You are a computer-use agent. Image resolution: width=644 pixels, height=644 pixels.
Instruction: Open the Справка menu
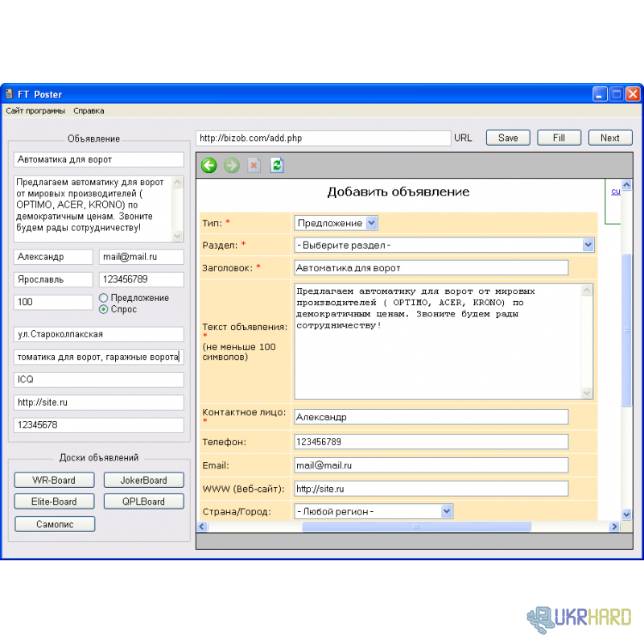click(x=89, y=111)
